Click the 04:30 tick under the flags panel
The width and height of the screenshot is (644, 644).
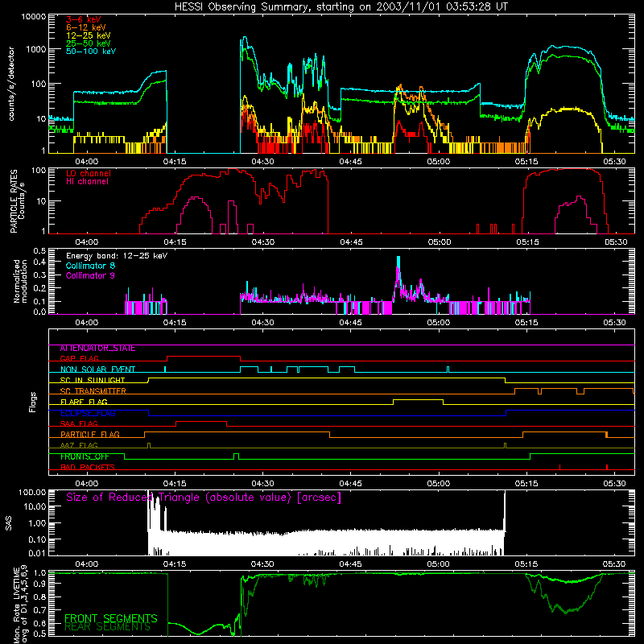coord(262,484)
